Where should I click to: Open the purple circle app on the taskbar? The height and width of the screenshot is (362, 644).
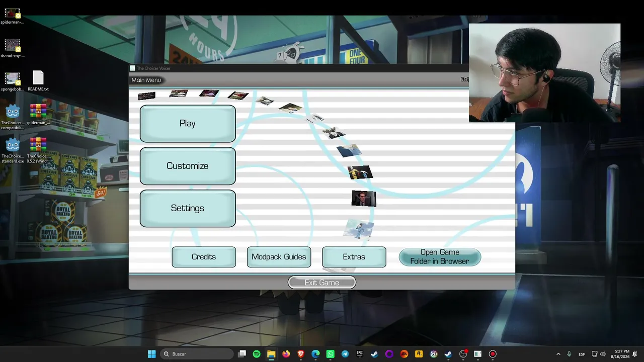389,354
